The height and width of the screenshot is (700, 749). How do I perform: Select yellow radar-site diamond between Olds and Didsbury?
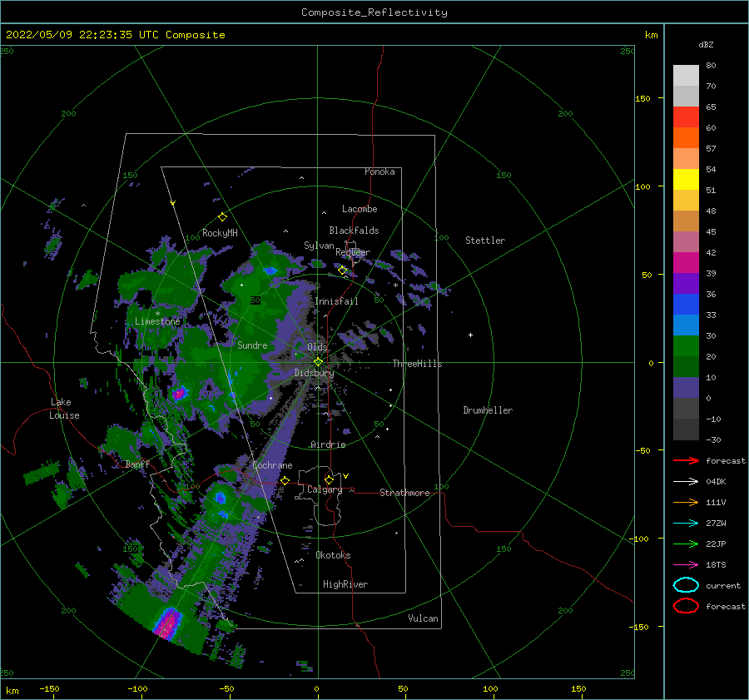coord(318,362)
